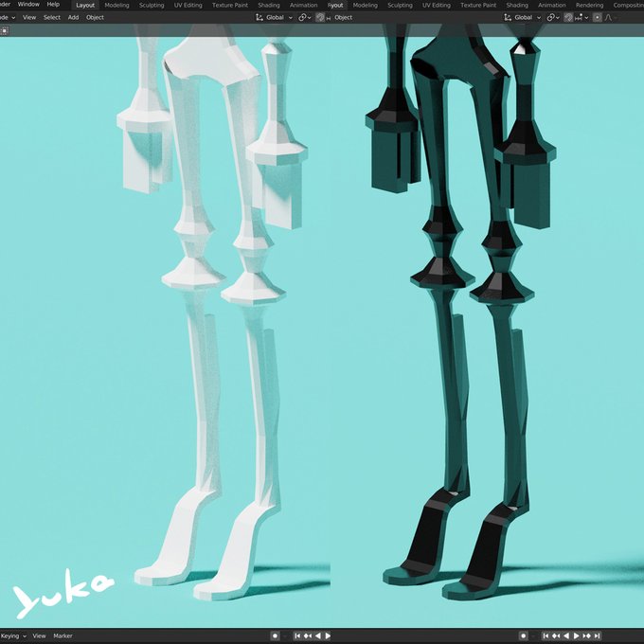Jump to start frame in dark-model window

(546, 635)
